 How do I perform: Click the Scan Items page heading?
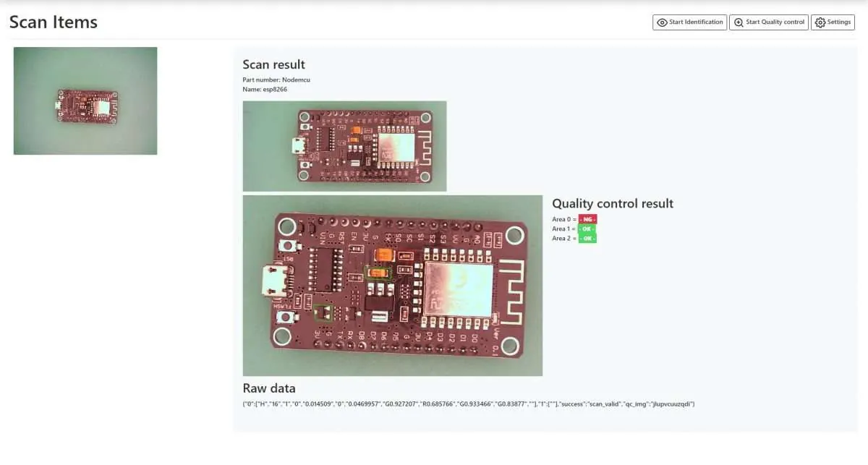(54, 22)
